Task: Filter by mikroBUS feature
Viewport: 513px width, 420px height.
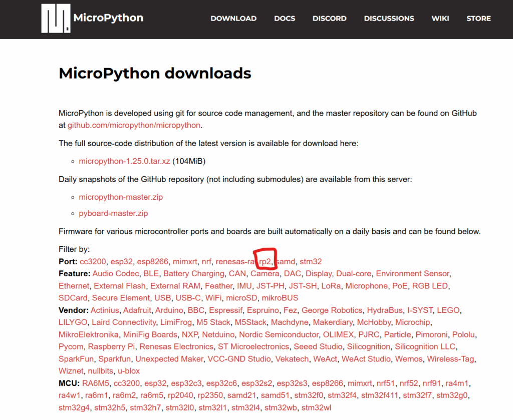Action: click(280, 298)
